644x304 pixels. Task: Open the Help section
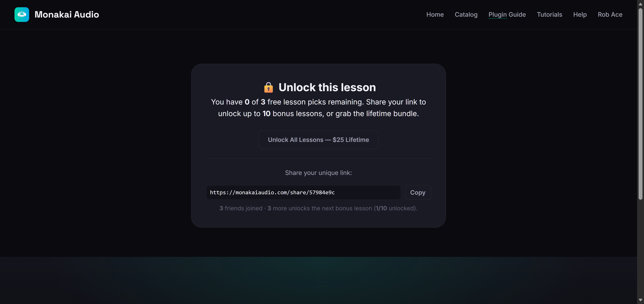(x=580, y=14)
